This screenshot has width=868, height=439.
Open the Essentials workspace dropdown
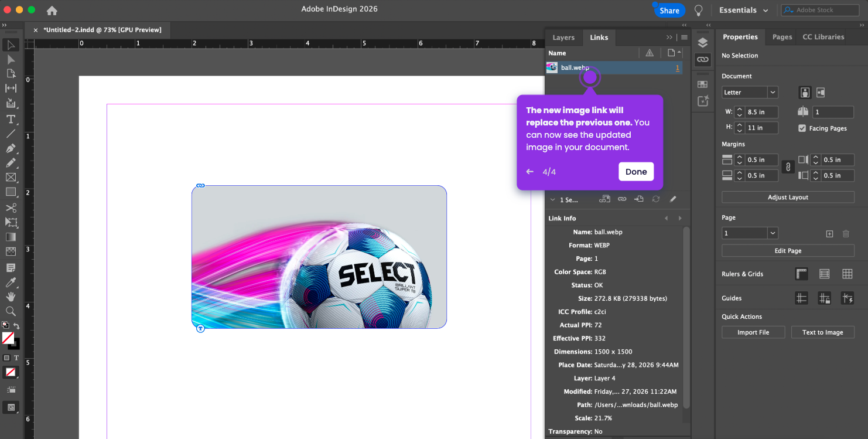[743, 10]
